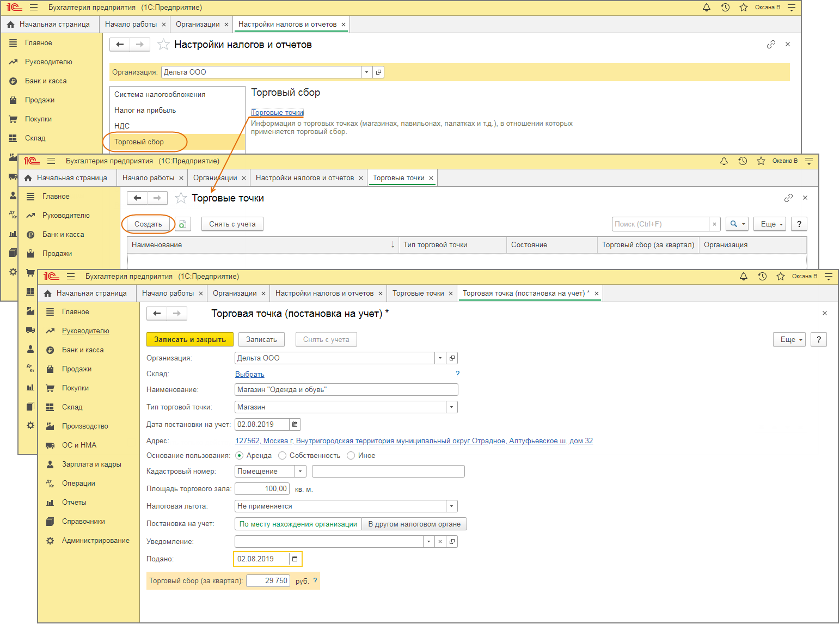Expand Кадастровый номер type dropdown

(x=301, y=471)
